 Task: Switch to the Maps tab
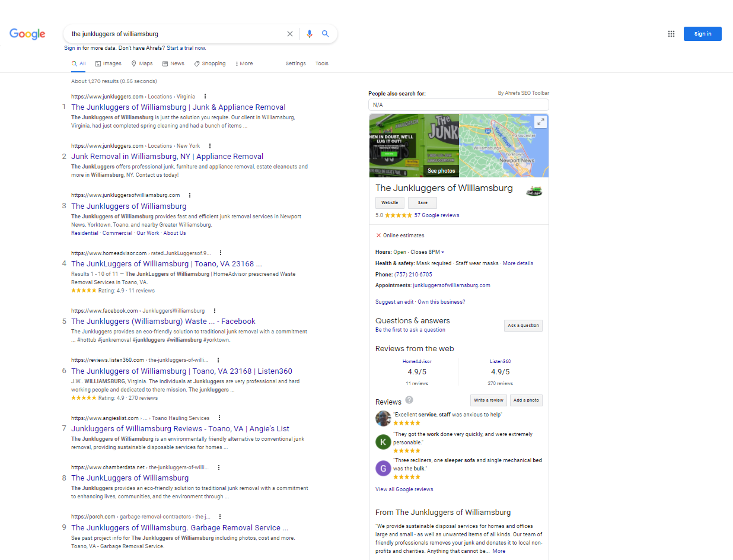coord(142,63)
